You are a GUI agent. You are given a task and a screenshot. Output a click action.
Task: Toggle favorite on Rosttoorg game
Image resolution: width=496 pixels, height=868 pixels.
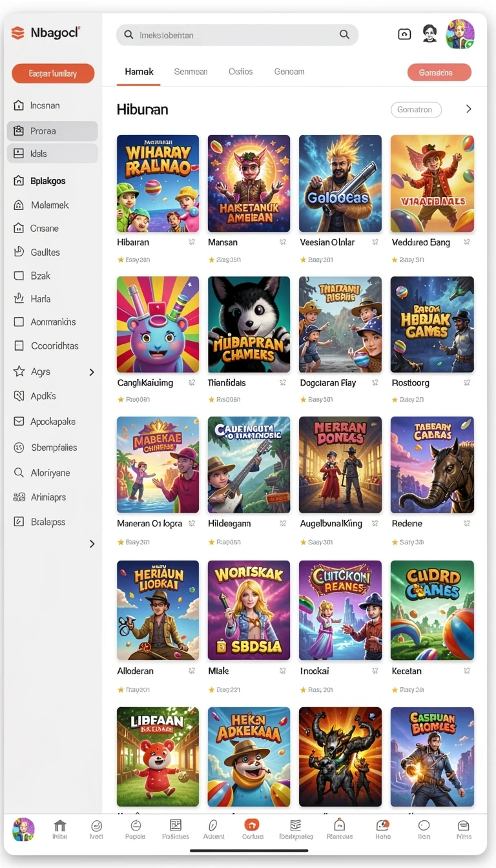[x=467, y=382]
